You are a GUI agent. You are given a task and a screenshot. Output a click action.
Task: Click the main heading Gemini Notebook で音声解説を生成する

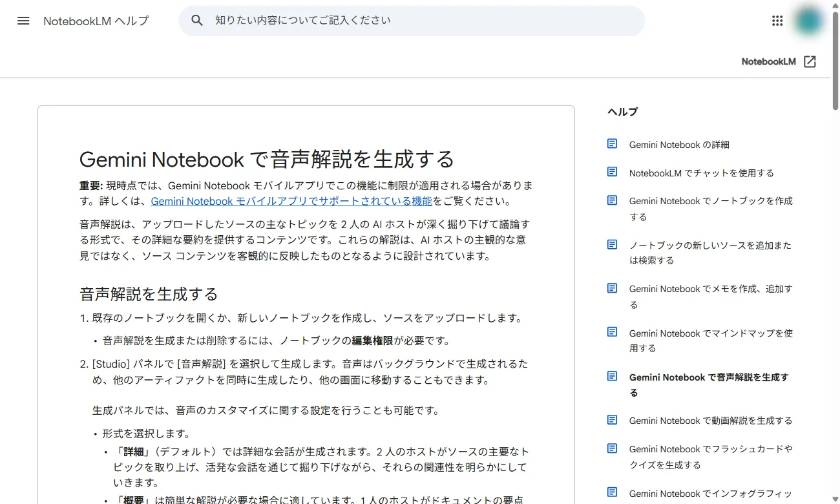point(267,159)
